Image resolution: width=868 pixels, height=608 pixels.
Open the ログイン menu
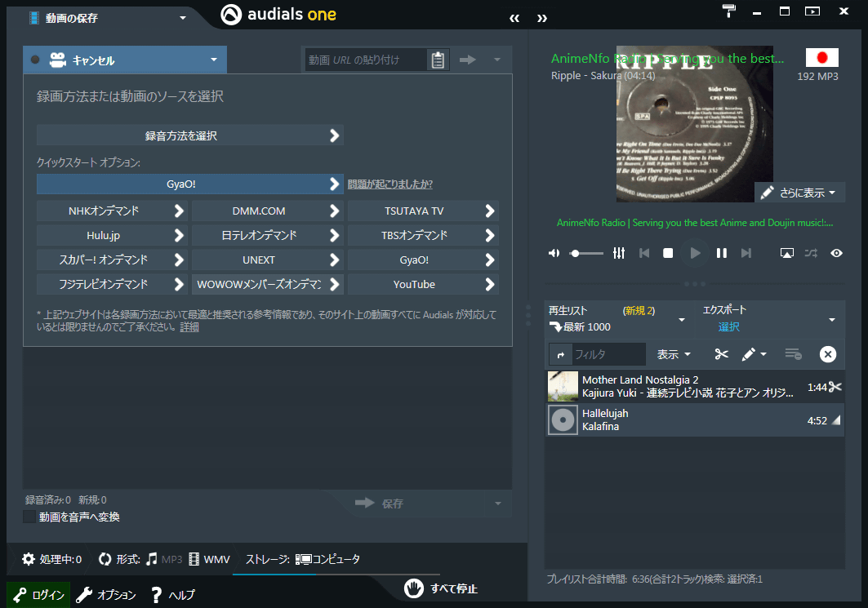[38, 595]
